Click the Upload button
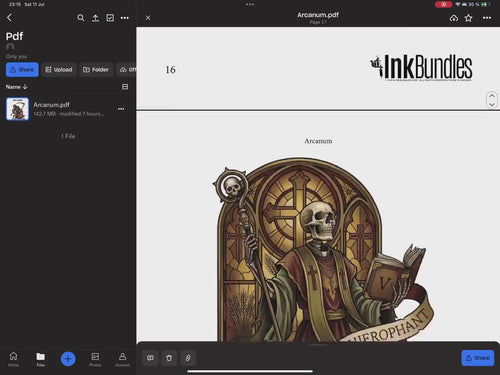This screenshot has width=500, height=375. pyautogui.click(x=59, y=70)
